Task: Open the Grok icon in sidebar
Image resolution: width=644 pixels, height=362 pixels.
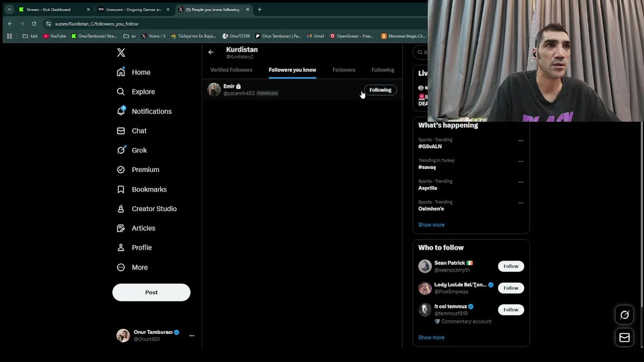Action: point(121,150)
